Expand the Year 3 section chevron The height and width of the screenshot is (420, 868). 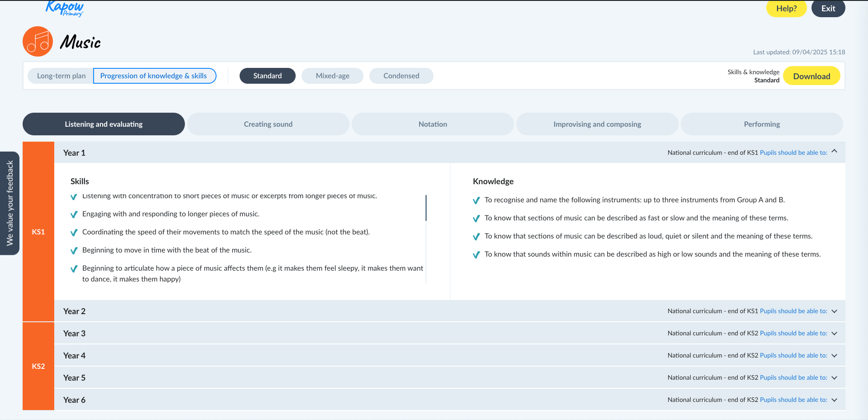[x=835, y=334]
